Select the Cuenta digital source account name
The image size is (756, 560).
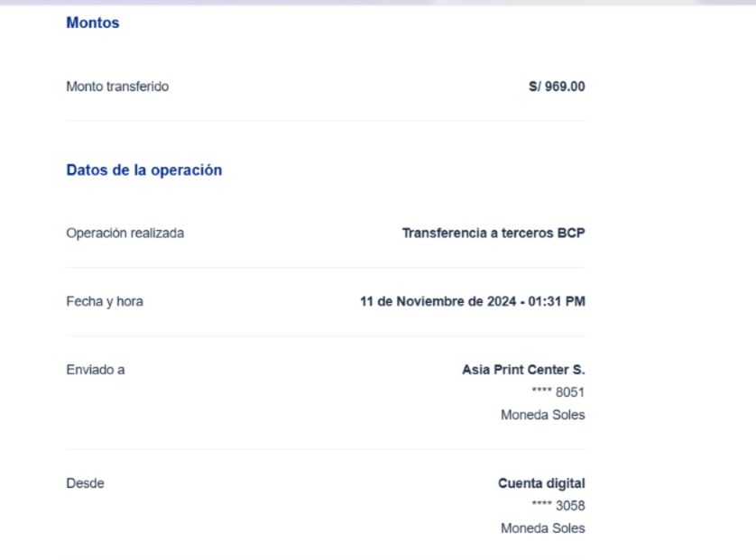[541, 483]
